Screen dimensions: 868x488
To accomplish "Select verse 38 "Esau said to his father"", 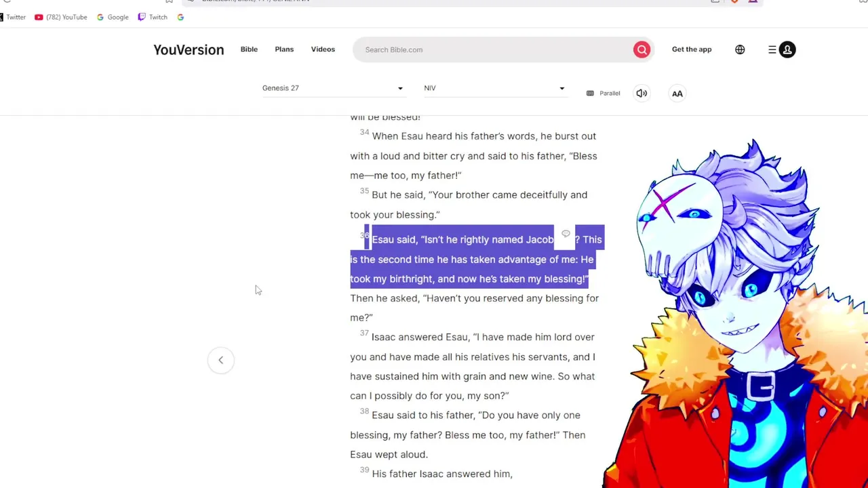I will click(422, 415).
